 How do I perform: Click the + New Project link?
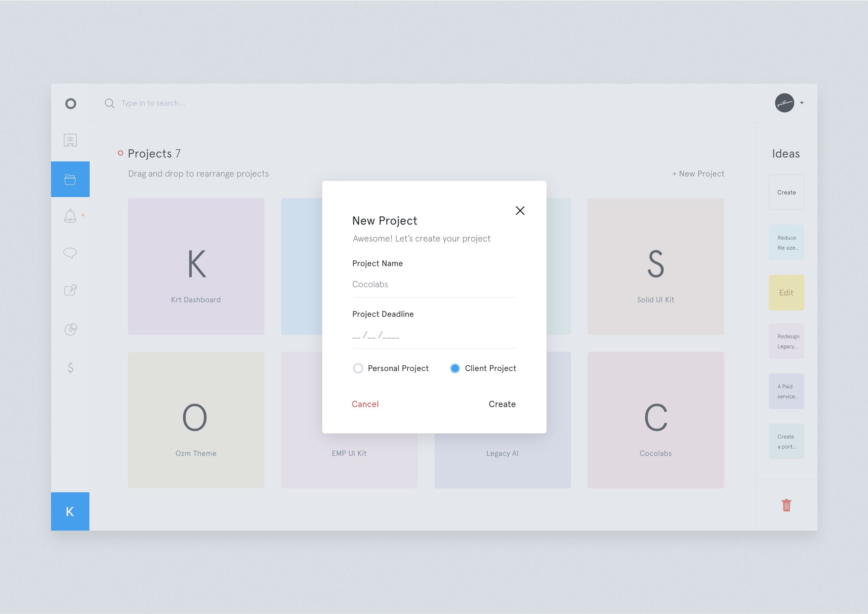pos(698,174)
